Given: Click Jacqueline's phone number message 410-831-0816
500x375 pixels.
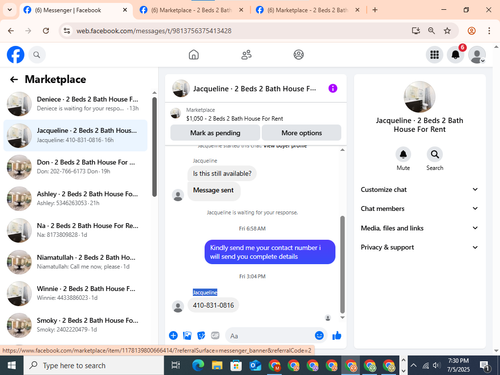Looking at the screenshot, I should coord(213,305).
